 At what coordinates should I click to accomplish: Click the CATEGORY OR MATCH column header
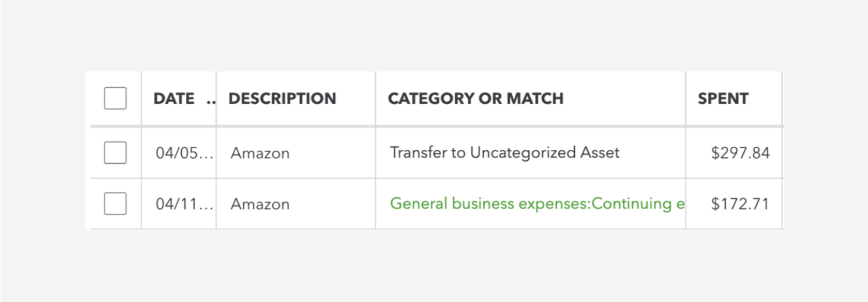click(x=476, y=99)
